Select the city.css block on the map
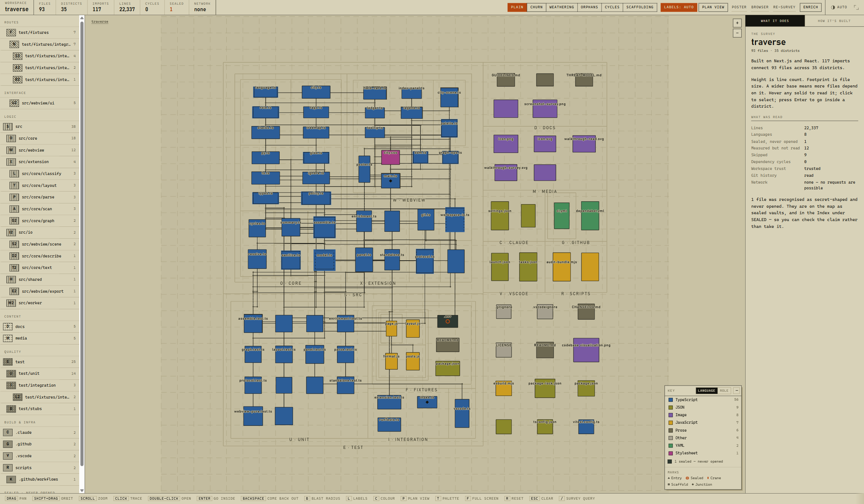 390,157
